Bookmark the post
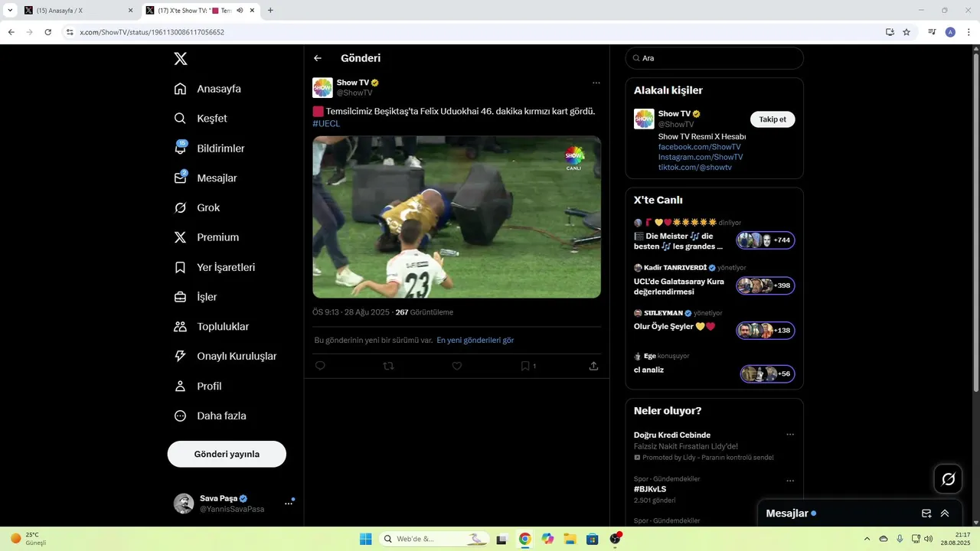 pyautogui.click(x=525, y=366)
